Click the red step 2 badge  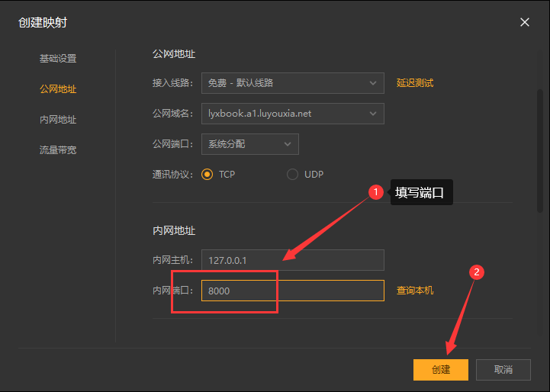tap(477, 272)
